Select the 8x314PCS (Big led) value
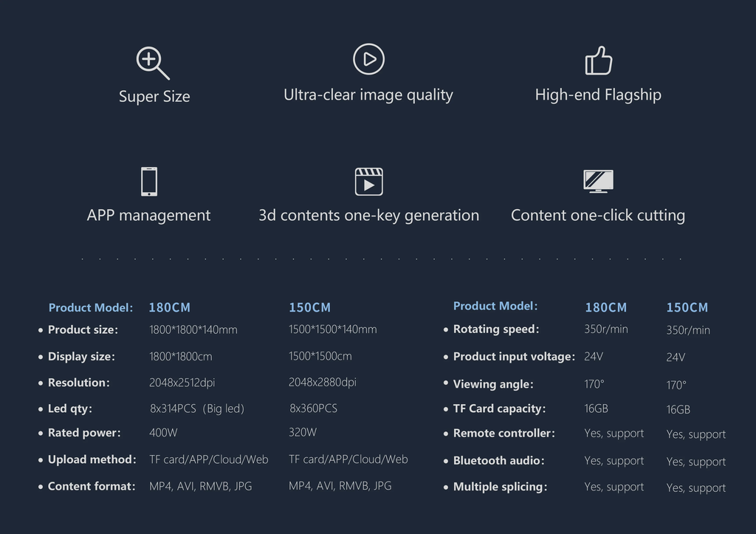 pyautogui.click(x=196, y=408)
